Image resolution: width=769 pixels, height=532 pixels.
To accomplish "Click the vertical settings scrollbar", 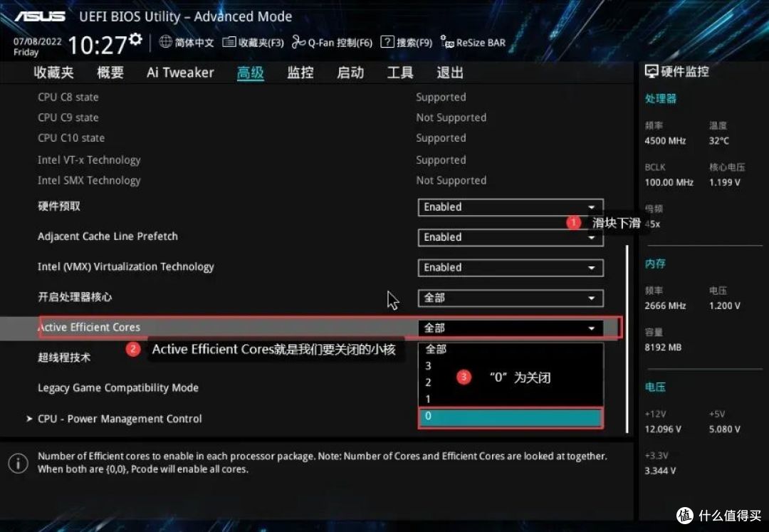I will point(627,338).
